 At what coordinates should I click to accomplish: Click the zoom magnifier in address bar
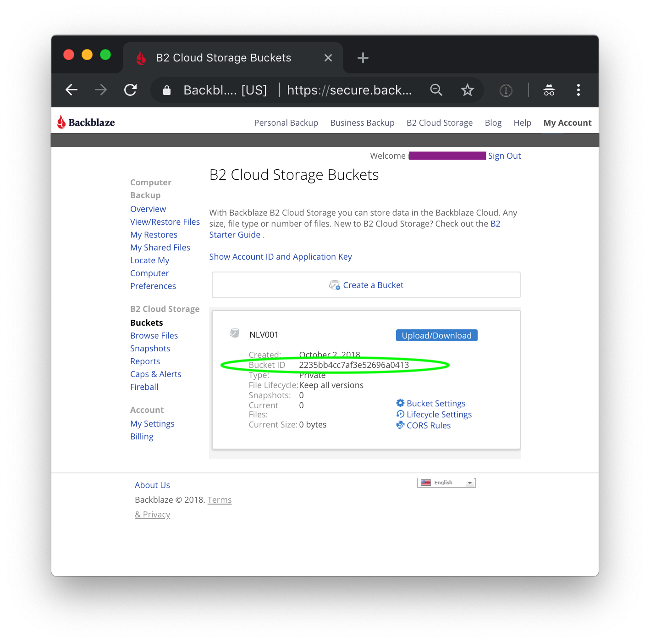436,90
